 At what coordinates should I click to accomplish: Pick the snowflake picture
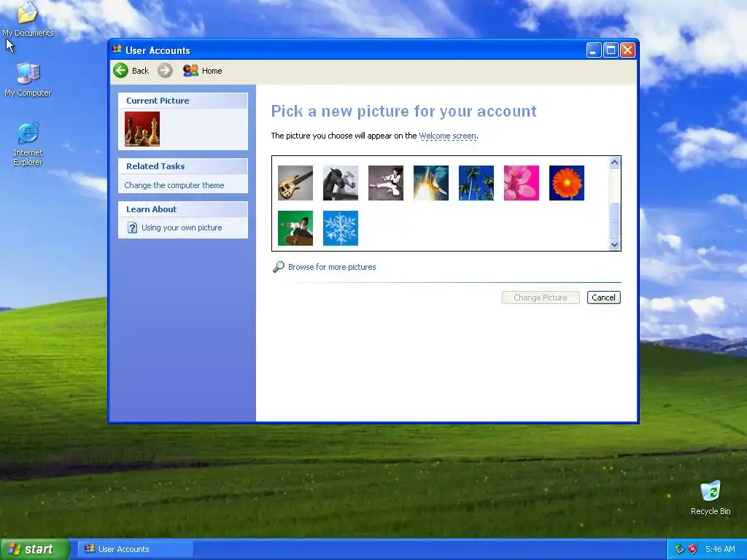click(341, 228)
